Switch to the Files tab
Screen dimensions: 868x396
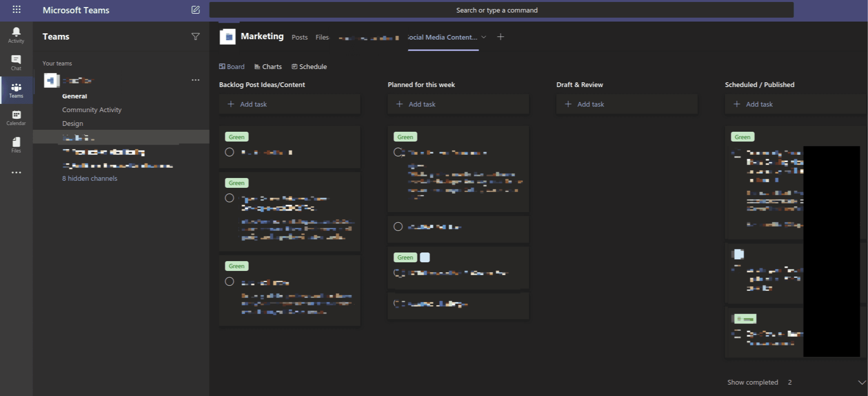[322, 37]
